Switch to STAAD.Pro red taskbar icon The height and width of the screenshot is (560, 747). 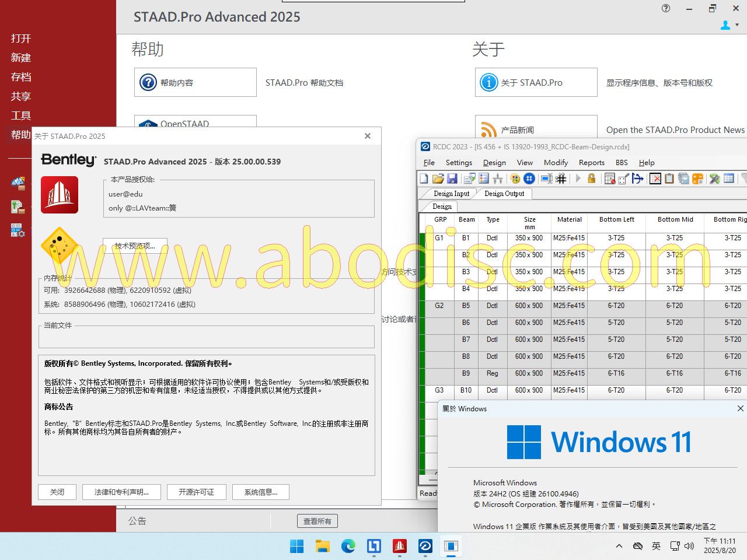[400, 546]
